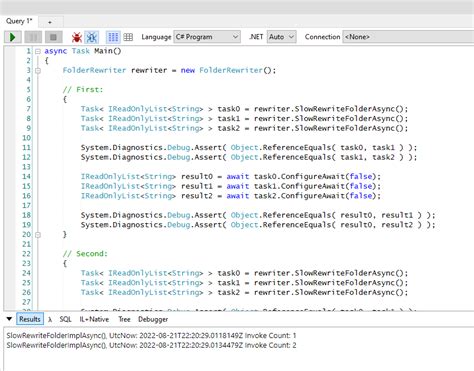Toggle the fold marker at line 20

point(38,235)
